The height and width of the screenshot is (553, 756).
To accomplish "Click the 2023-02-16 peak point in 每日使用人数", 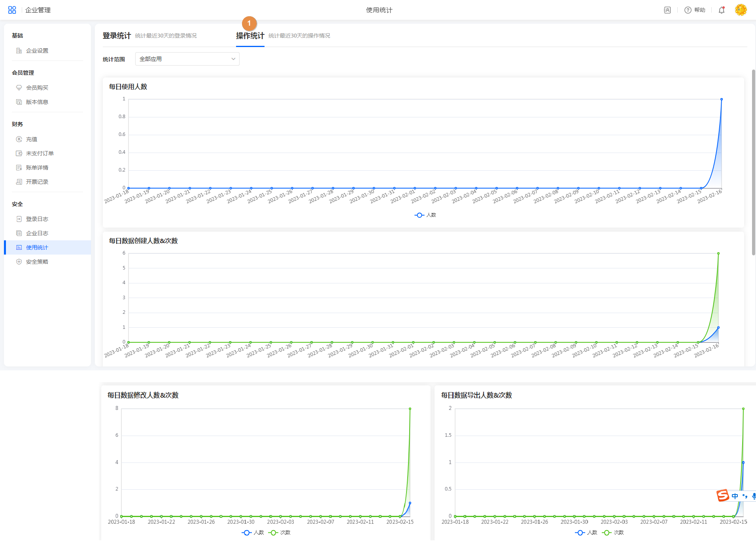I will coord(721,99).
